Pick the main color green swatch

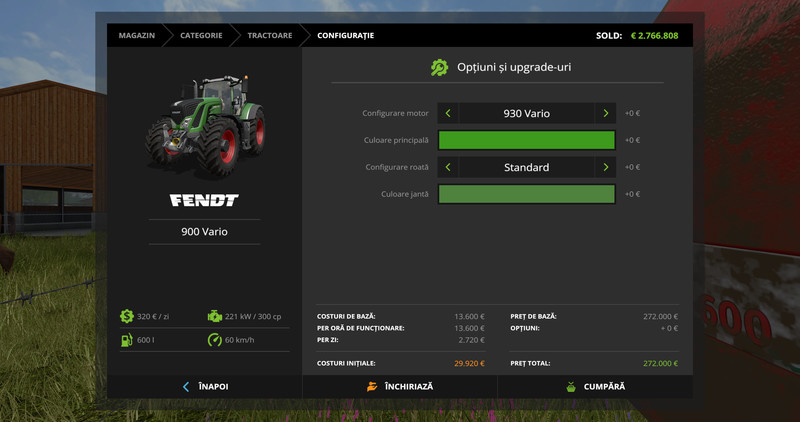(526, 141)
